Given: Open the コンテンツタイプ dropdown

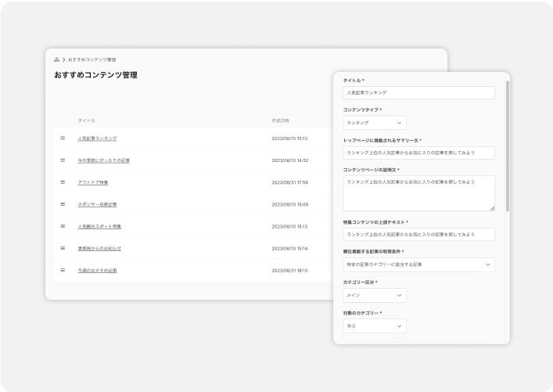Looking at the screenshot, I should pos(375,123).
